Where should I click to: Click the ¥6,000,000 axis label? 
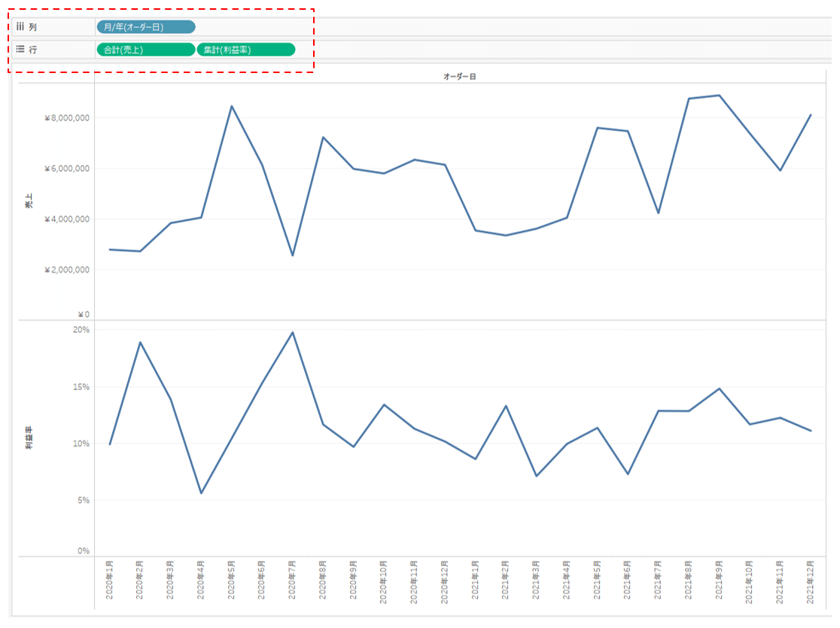[x=67, y=168]
